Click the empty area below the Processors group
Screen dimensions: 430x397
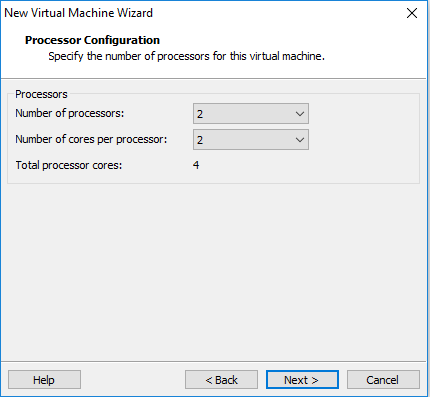coord(213,270)
